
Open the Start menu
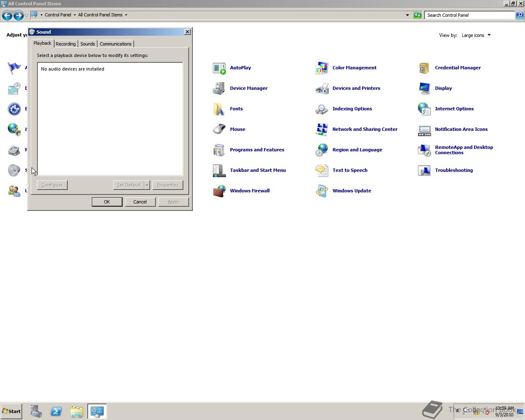click(x=11, y=411)
